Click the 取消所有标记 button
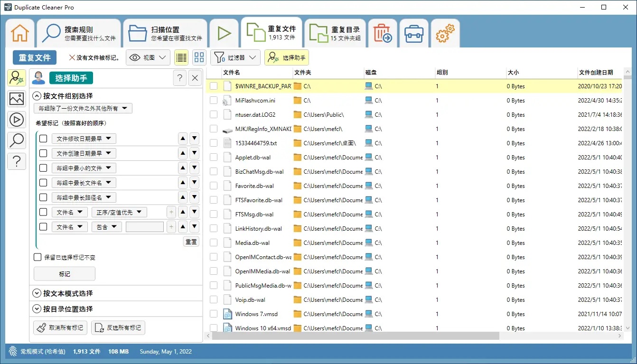The height and width of the screenshot is (364, 637). 60,327
